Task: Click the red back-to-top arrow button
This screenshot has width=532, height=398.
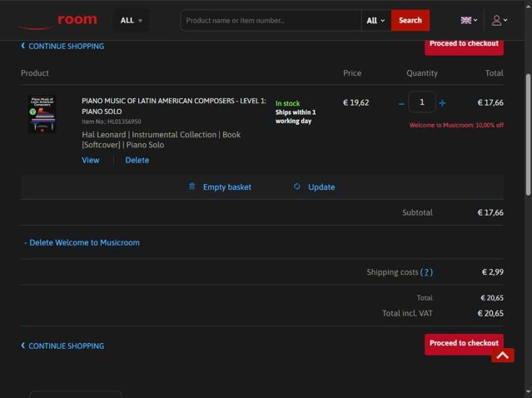Action: (x=503, y=356)
